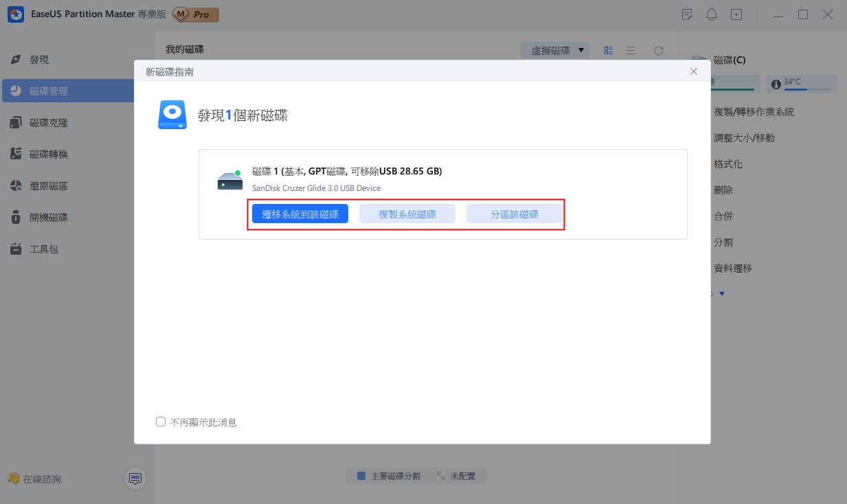Screen dimensions: 847x504
Task: Switch to the list view toggle
Action: click(x=631, y=50)
